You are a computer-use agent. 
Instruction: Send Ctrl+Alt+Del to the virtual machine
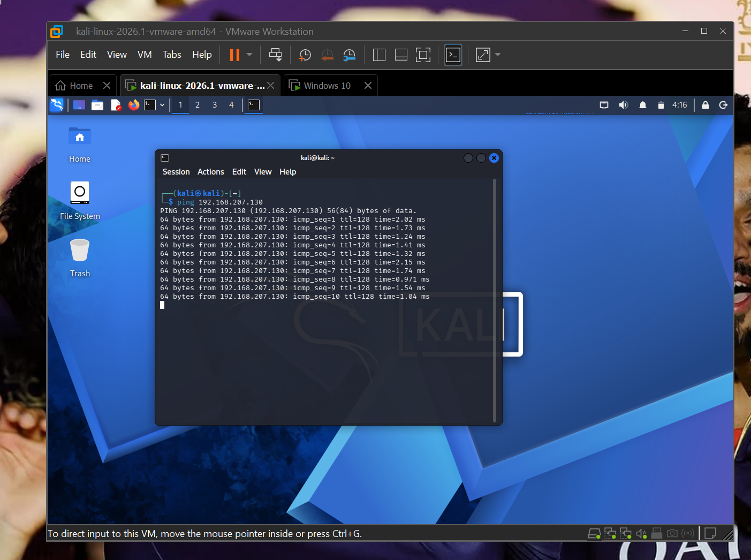pos(275,55)
